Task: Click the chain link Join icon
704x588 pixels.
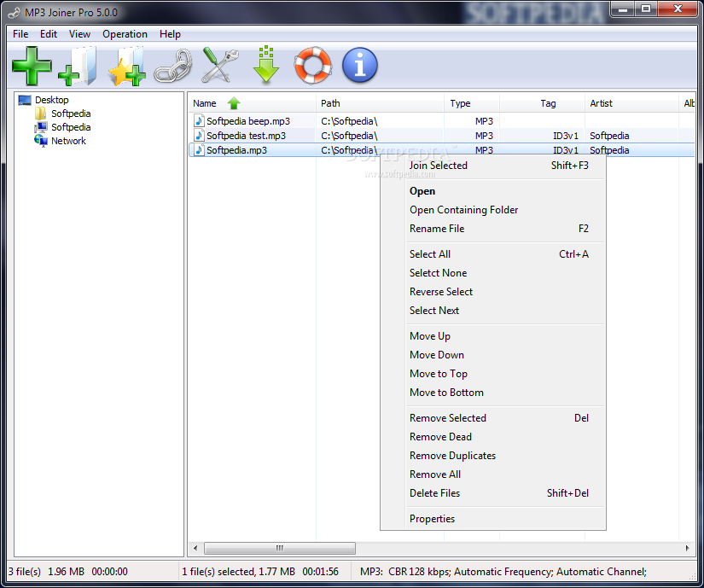Action: pos(173,67)
